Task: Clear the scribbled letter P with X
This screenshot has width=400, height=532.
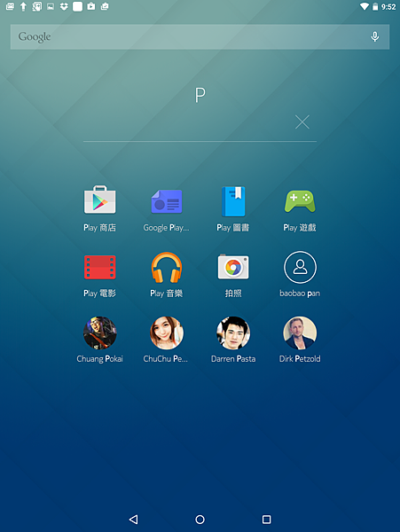Action: tap(302, 122)
